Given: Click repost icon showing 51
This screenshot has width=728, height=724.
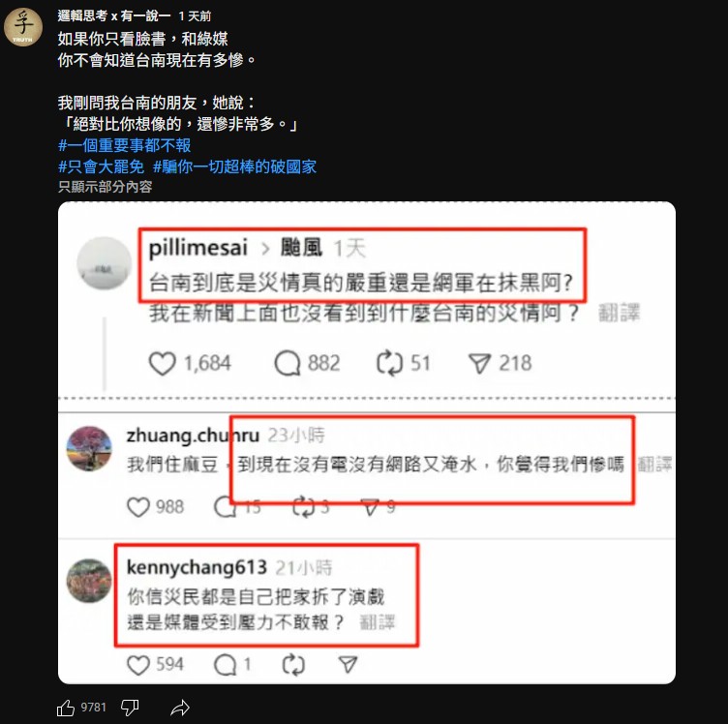Looking at the screenshot, I should click(x=389, y=363).
